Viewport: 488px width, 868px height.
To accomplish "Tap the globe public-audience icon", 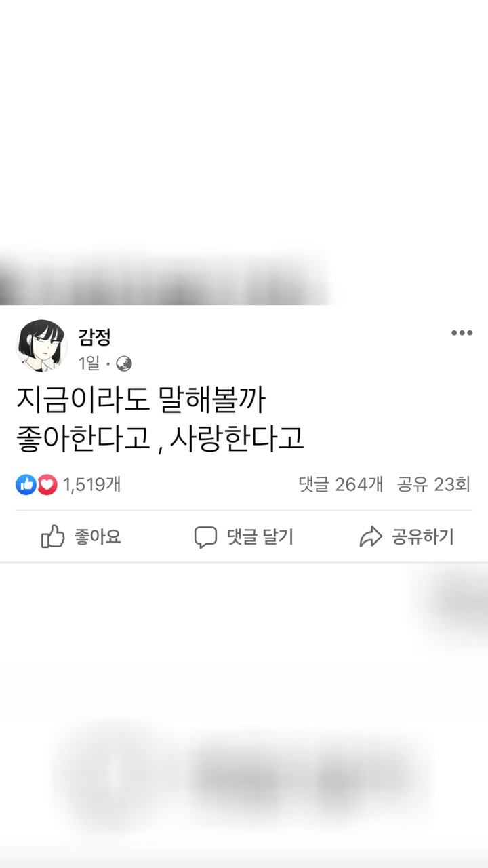I will (124, 364).
